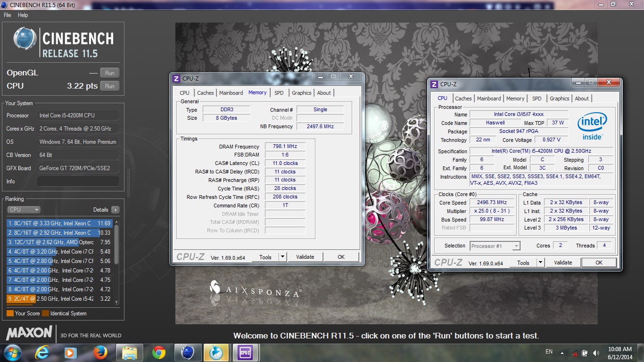Viewport: 644px width, 362px height.
Task: Click OK in CPU-Z Memory window
Action: click(x=341, y=257)
